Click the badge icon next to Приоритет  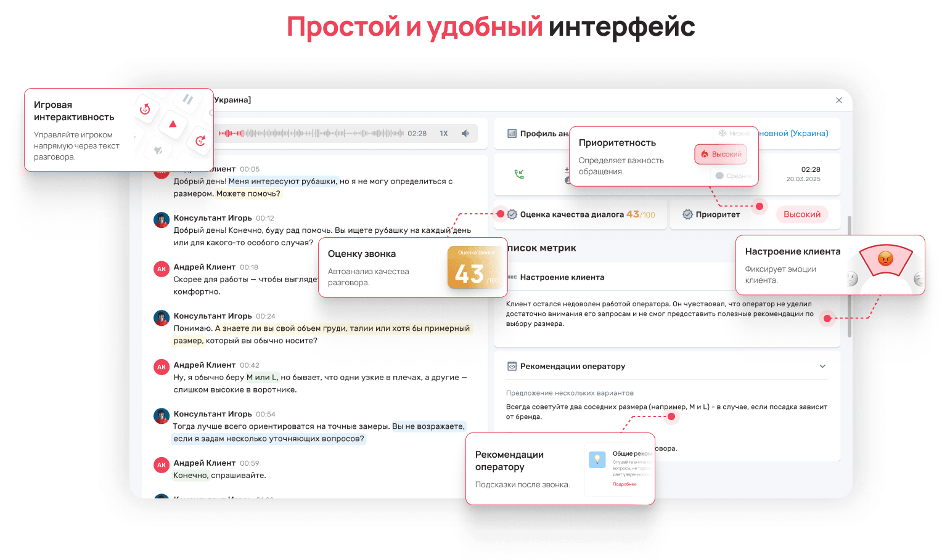point(687,214)
